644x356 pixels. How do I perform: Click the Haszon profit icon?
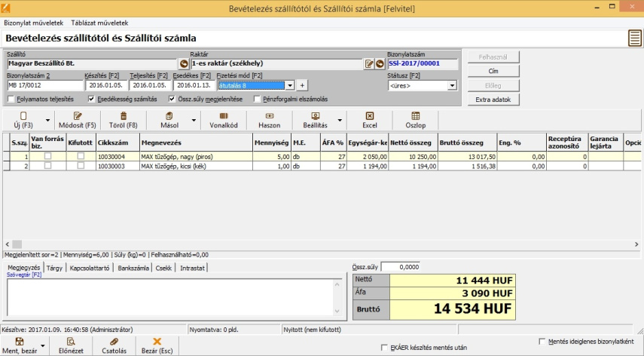(269, 115)
